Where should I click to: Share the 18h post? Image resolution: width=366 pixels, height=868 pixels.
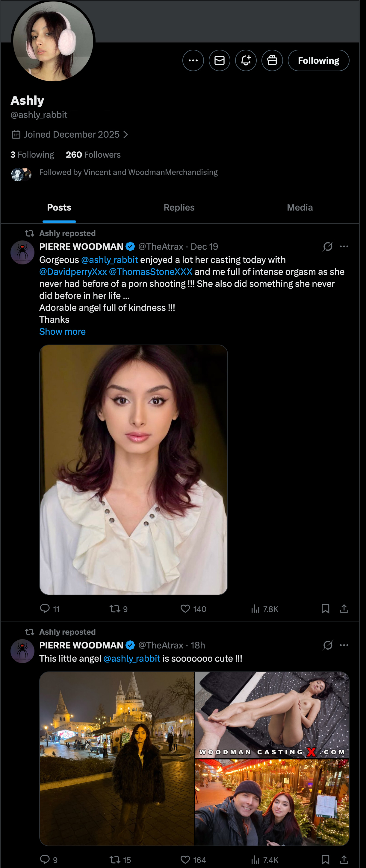tap(344, 860)
